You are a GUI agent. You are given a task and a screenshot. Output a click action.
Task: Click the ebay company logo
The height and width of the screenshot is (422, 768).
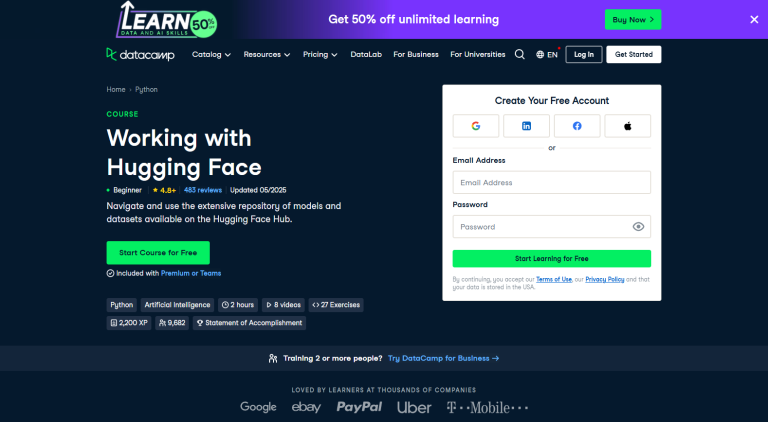[x=306, y=407]
